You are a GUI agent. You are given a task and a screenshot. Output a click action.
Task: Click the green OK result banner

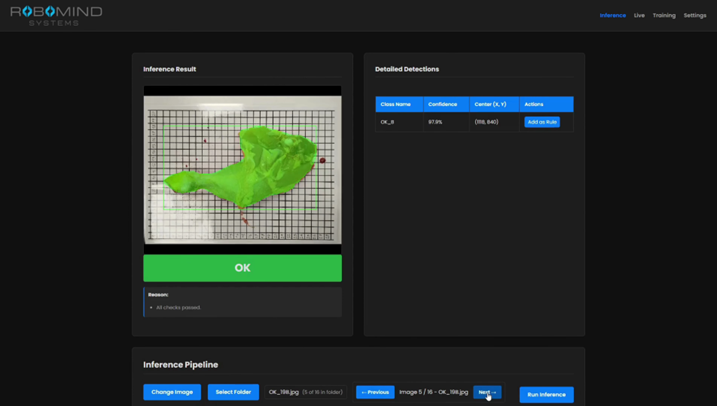tap(242, 268)
